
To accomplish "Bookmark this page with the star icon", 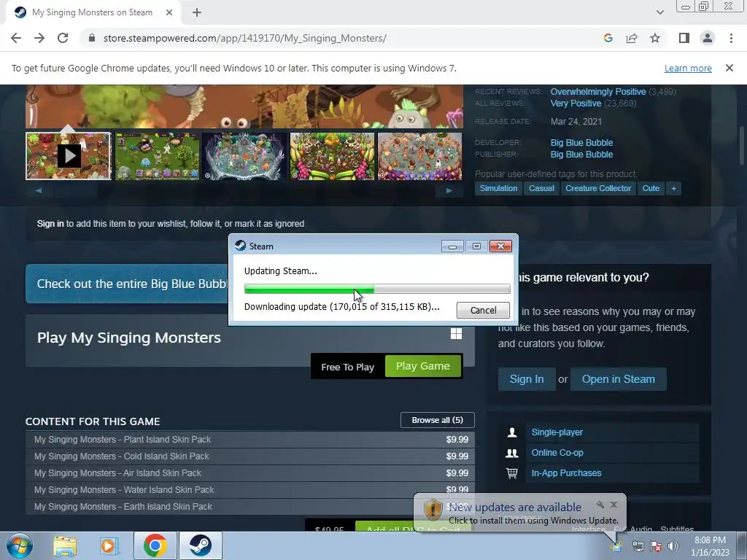I will (655, 38).
